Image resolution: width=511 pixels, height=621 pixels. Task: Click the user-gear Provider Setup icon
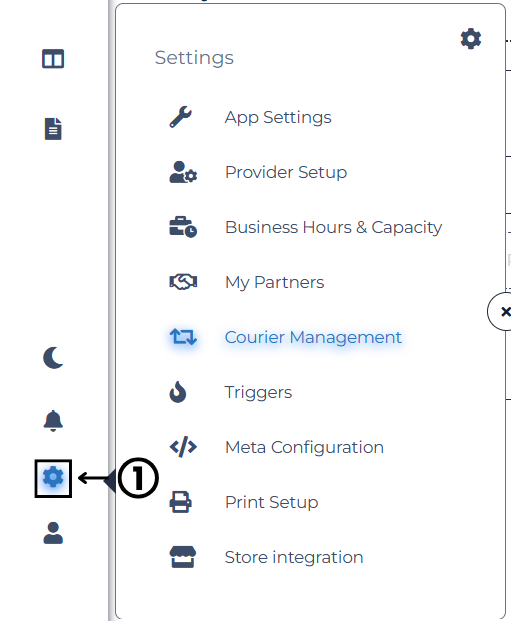coord(183,172)
